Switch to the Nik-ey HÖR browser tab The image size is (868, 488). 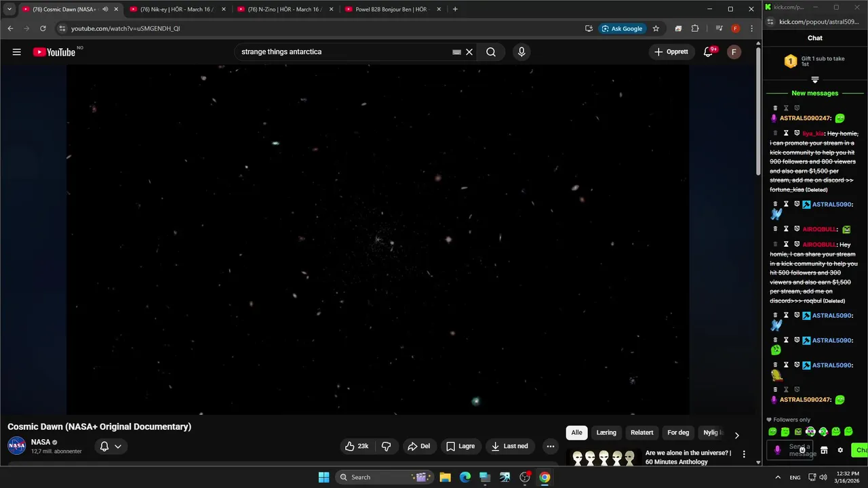(x=178, y=9)
